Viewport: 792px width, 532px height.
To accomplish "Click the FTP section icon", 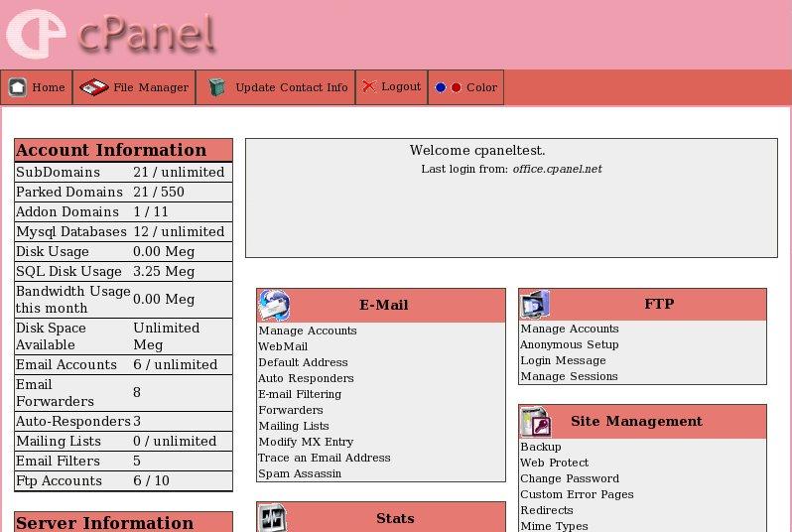I will tap(536, 304).
